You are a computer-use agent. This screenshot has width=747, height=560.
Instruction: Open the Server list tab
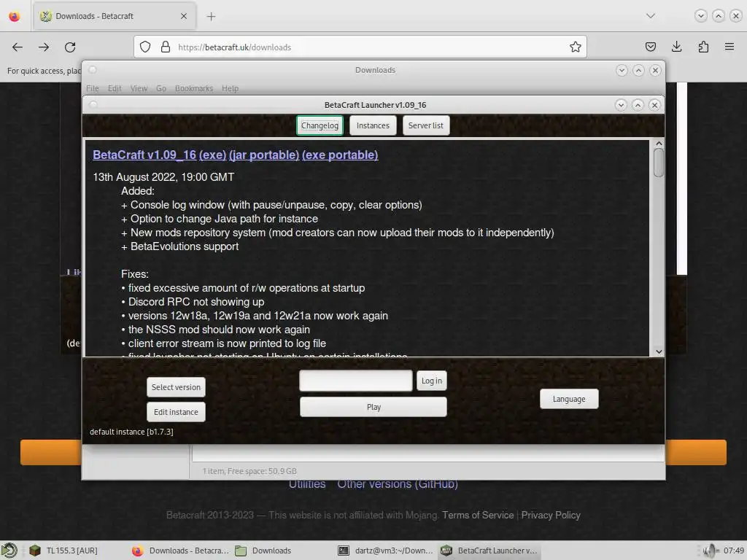[426, 125]
